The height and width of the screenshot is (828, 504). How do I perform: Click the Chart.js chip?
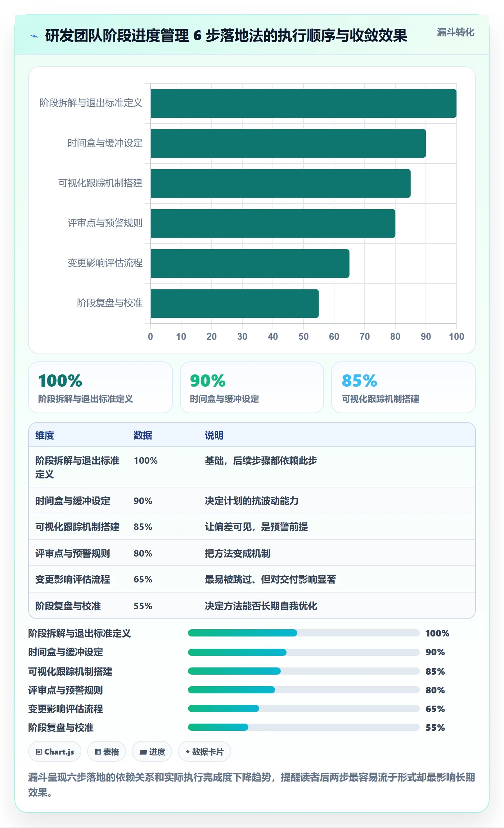tap(55, 752)
